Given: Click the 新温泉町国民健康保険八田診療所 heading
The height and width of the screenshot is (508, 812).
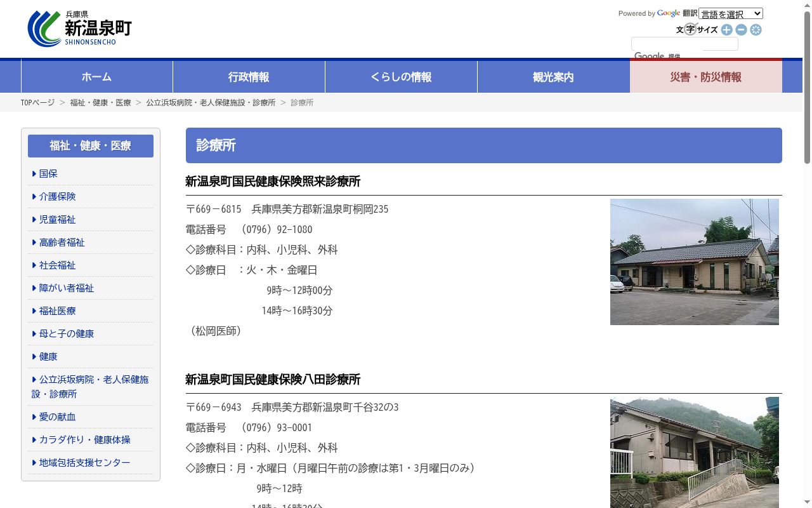Looking at the screenshot, I should (x=273, y=380).
